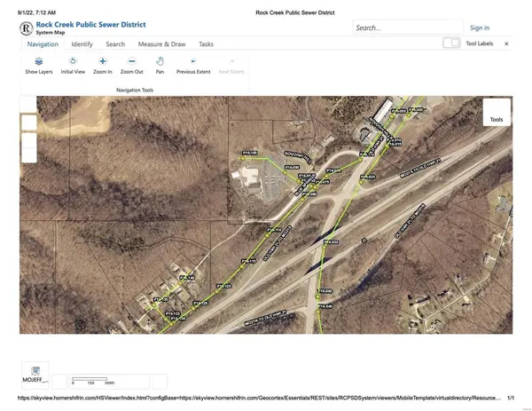Click the Tool Labels text

(x=479, y=43)
